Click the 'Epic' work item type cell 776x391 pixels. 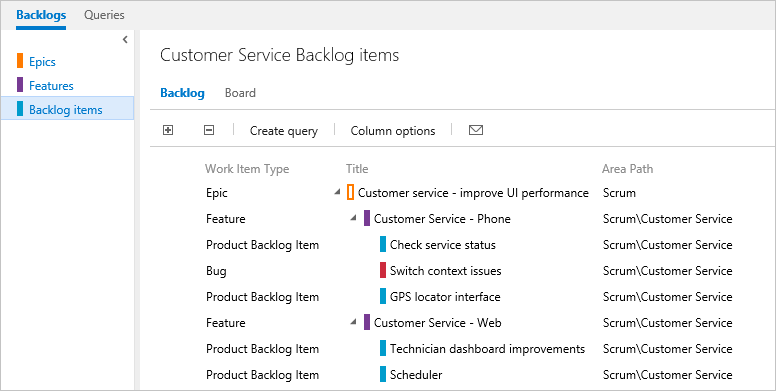(x=217, y=193)
